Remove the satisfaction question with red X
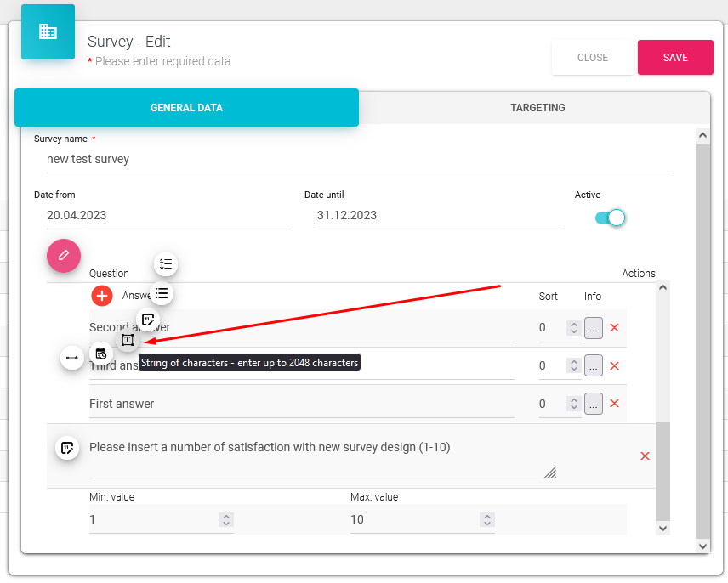The image size is (728, 583). 645,456
